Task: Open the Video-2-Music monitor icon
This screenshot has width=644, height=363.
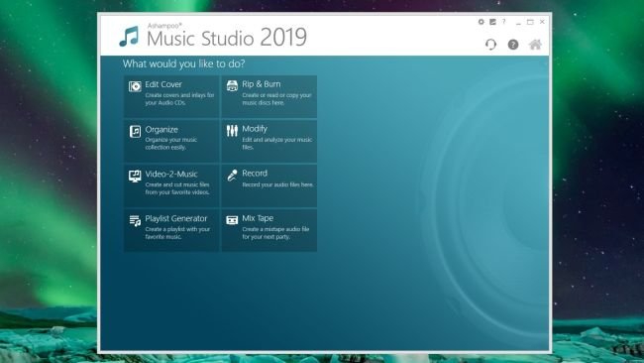Action: 135,176
